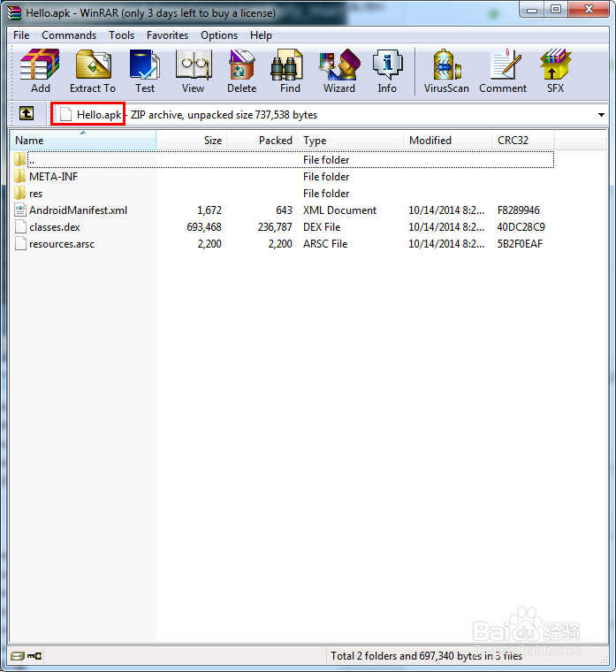Select the META-INF folder icon

19,176
